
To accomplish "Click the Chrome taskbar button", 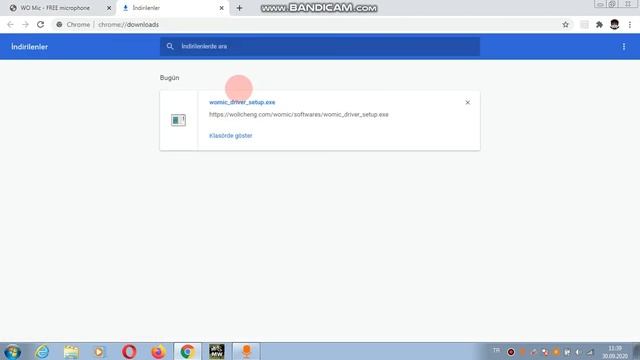I will (x=187, y=351).
